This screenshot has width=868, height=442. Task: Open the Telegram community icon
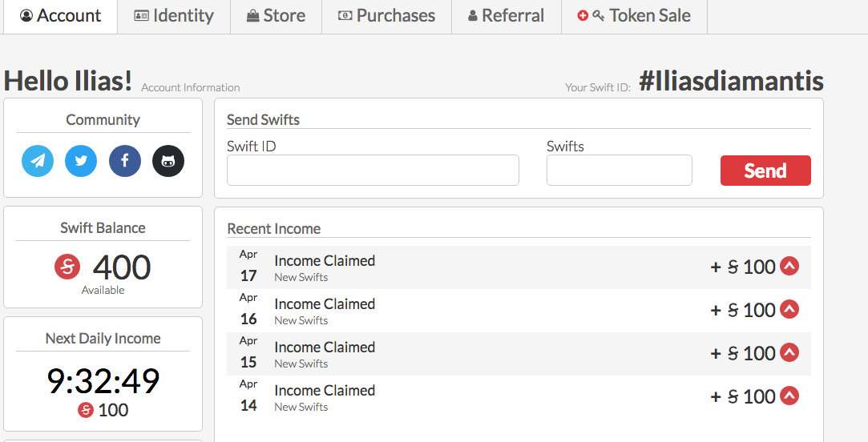tap(38, 161)
